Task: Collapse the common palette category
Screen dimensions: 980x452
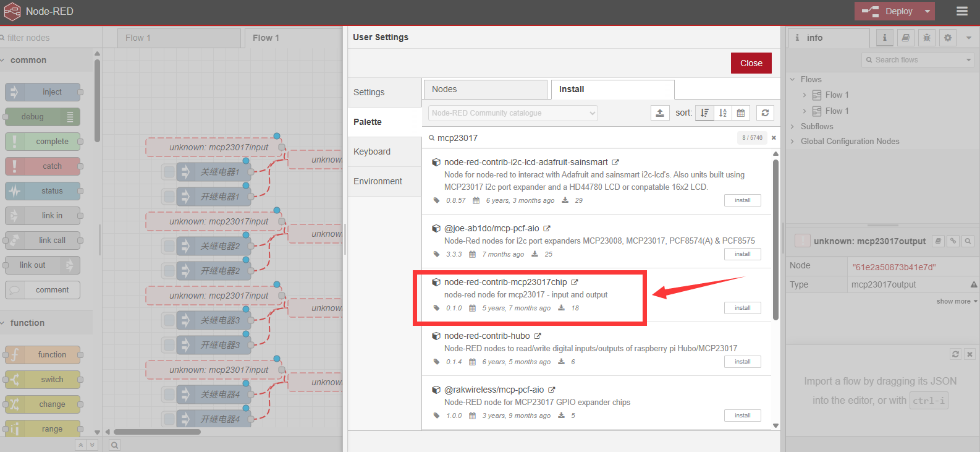Action: tap(46, 60)
